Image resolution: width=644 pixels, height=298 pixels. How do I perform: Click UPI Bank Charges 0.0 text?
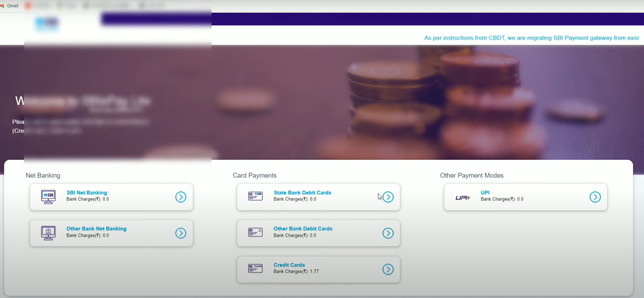pos(502,199)
